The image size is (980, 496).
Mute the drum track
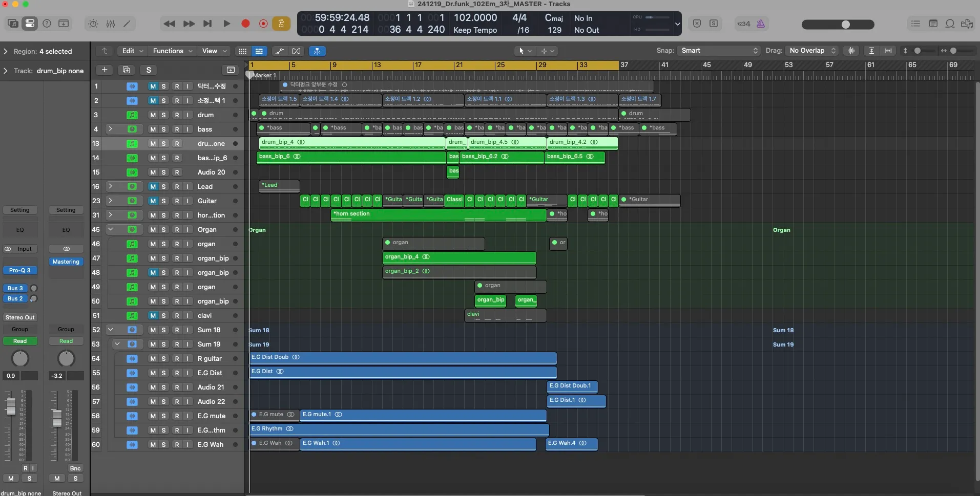tap(153, 115)
